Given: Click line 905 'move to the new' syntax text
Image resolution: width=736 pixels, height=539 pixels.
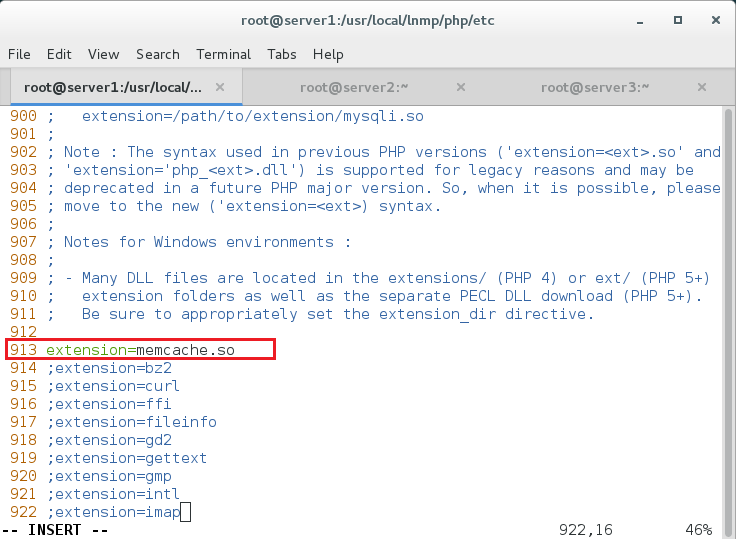Looking at the screenshot, I should (253, 206).
